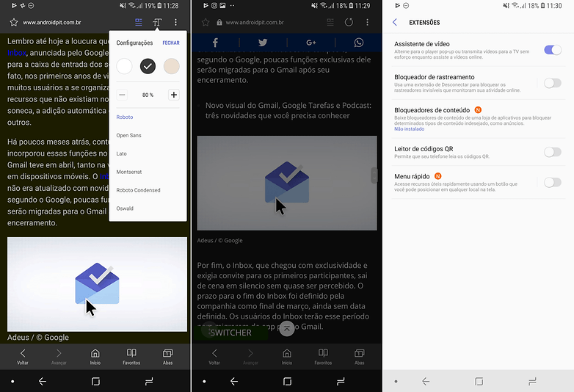Open Abas tabs in middle screen
The image size is (574, 392).
pos(360,357)
